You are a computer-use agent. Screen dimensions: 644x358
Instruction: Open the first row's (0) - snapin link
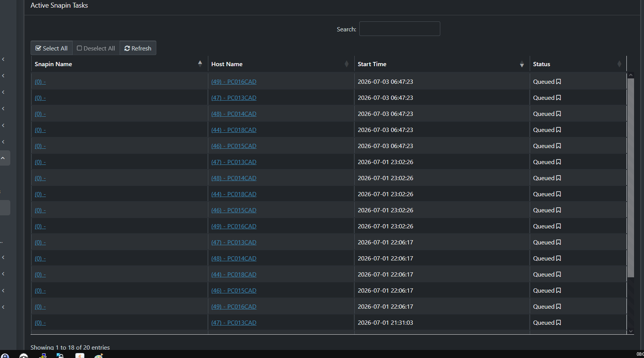(x=40, y=81)
